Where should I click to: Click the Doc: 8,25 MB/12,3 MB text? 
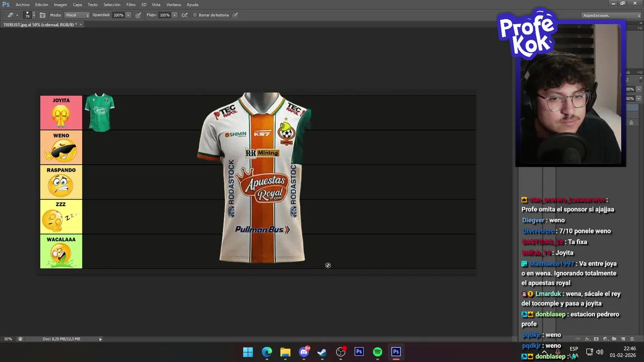pyautogui.click(x=61, y=339)
